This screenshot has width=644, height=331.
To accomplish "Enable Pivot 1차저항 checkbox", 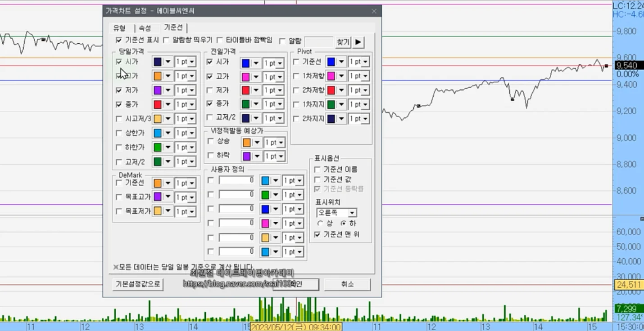I will [296, 76].
